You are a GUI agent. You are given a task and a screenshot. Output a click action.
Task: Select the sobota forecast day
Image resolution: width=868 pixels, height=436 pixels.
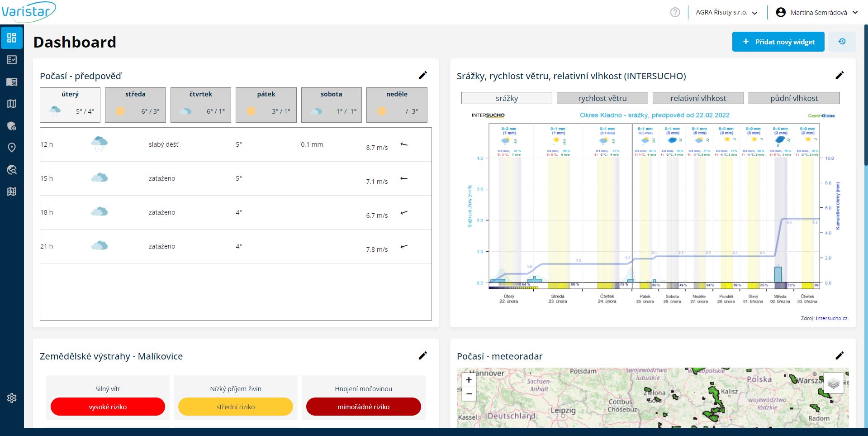tap(331, 105)
